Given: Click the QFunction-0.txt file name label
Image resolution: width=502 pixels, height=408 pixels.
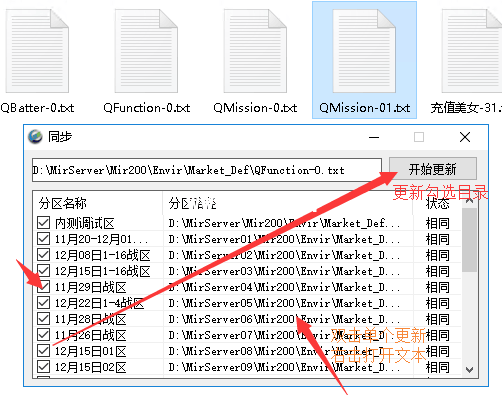Looking at the screenshot, I should [146, 108].
